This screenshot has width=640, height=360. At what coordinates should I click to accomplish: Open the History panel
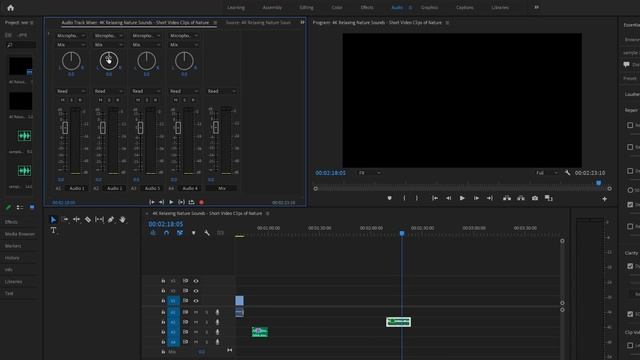coord(12,258)
